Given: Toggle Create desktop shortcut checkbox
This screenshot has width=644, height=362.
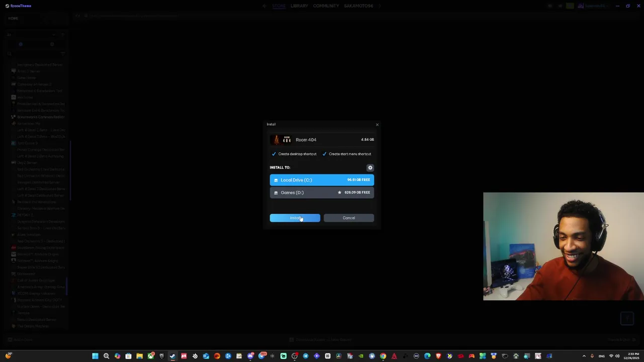Looking at the screenshot, I should pos(274,154).
